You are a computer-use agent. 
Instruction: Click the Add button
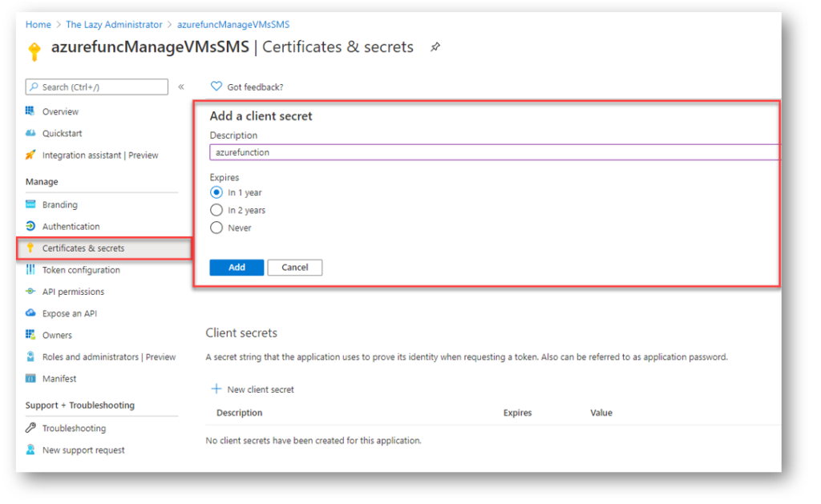(237, 268)
